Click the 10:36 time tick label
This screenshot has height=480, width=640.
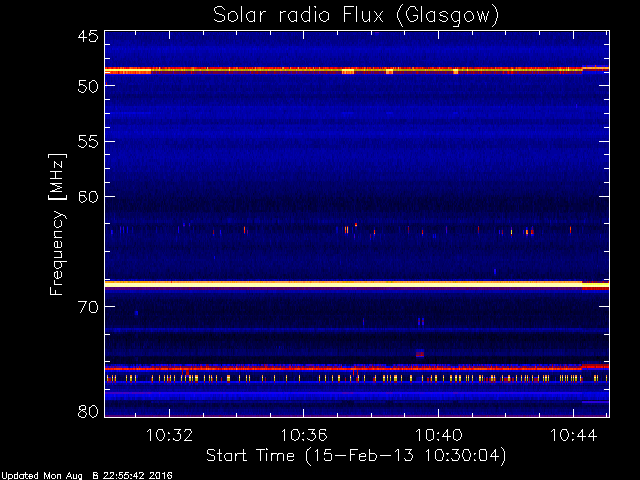coord(304,435)
